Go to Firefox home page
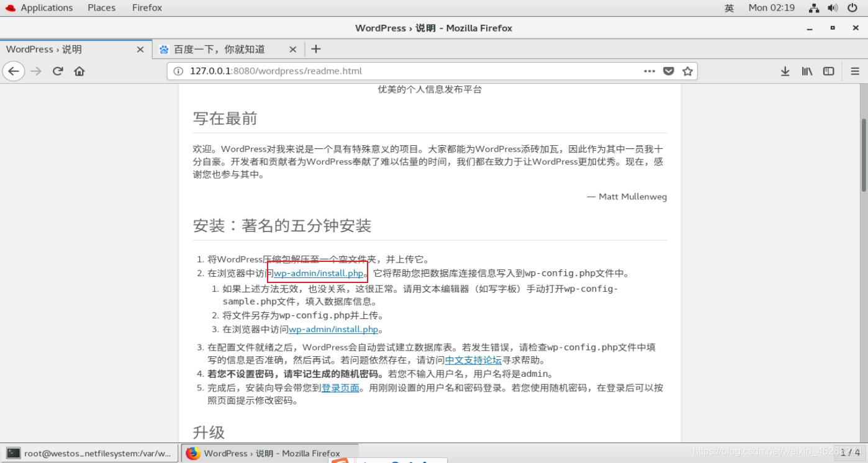Viewport: 868px width, 463px height. 79,71
